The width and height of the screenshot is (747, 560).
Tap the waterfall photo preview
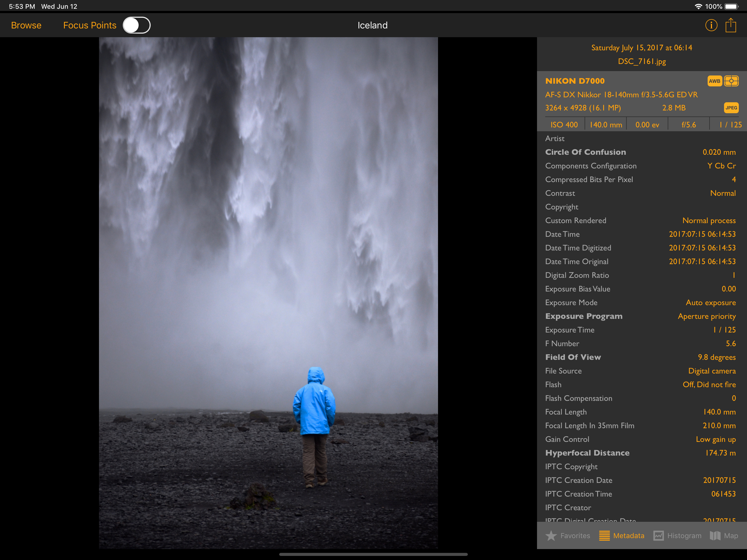coord(269,293)
